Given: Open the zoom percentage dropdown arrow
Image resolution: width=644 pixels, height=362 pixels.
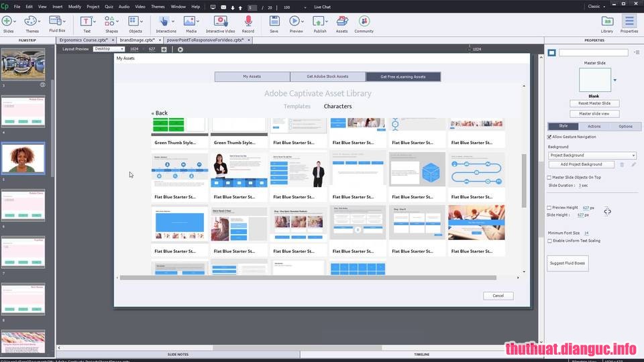Looking at the screenshot, I should pyautogui.click(x=305, y=7).
